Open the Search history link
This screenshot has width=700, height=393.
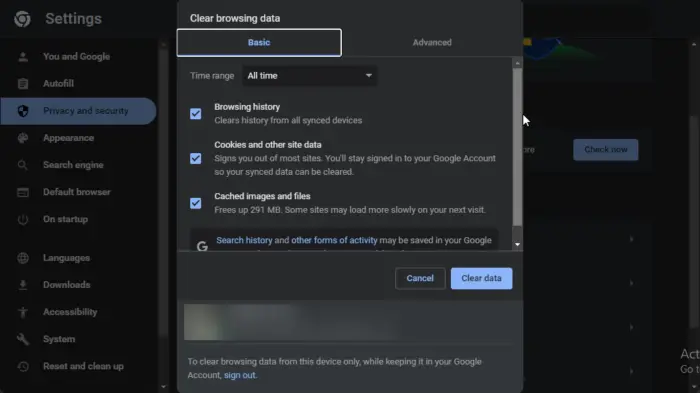[244, 240]
